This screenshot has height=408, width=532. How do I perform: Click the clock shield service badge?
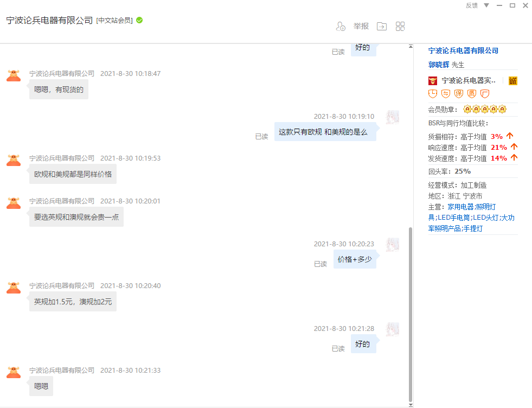[433, 94]
